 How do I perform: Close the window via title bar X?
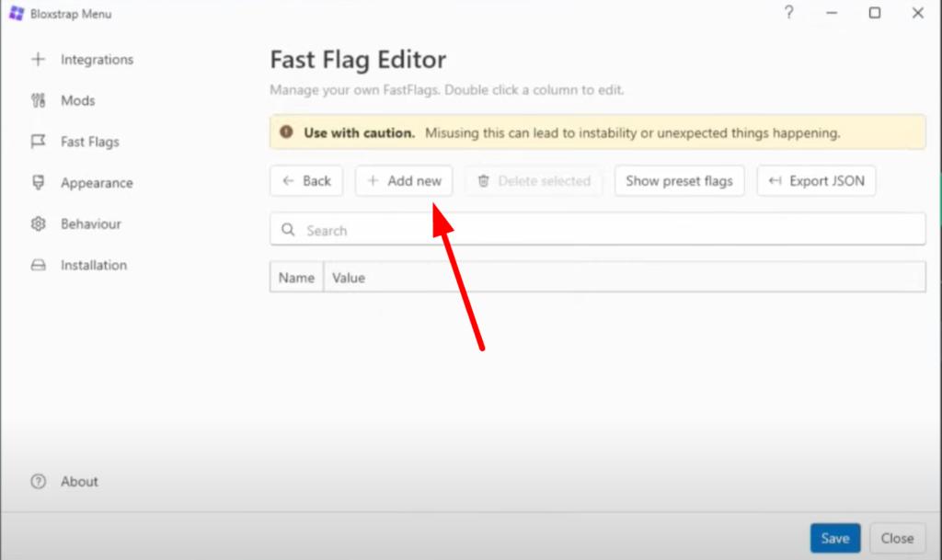tap(917, 13)
